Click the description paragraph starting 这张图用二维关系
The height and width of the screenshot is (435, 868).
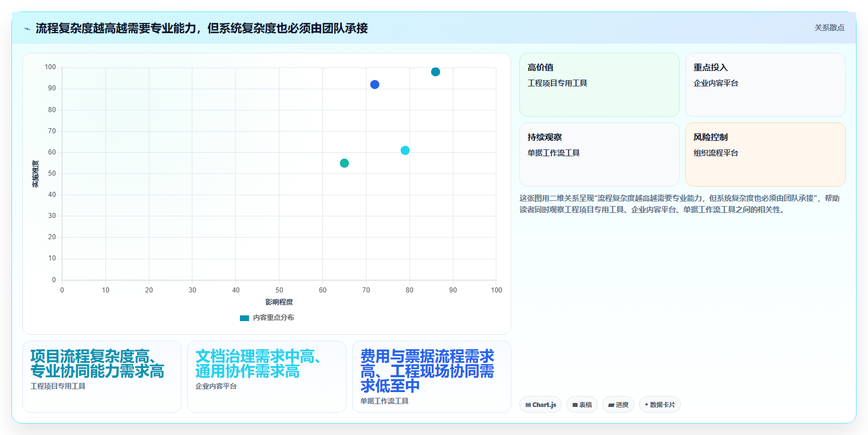pyautogui.click(x=680, y=204)
